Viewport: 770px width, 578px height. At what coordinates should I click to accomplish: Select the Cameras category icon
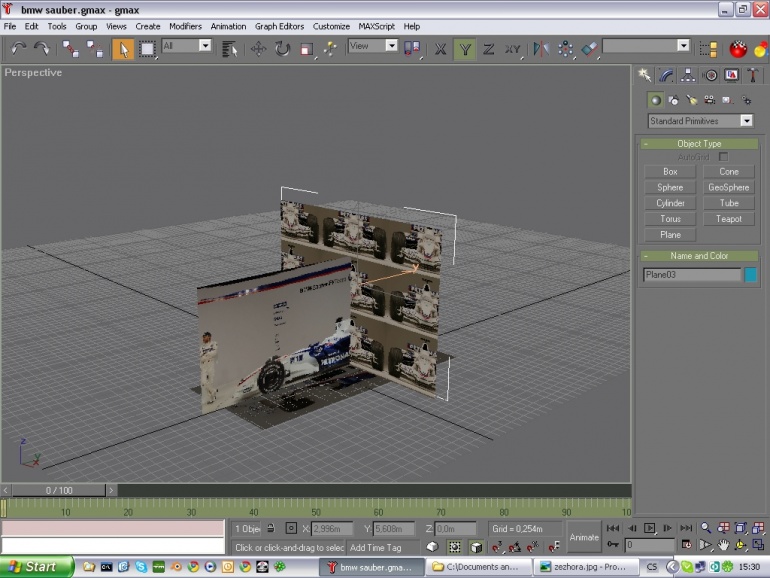click(710, 100)
